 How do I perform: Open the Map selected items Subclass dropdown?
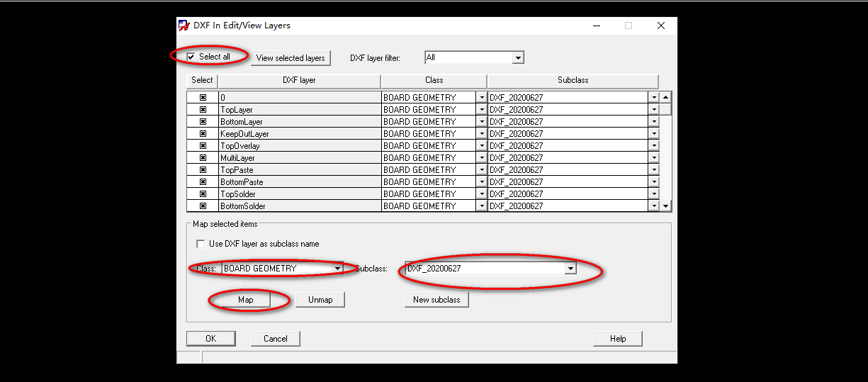(x=570, y=269)
